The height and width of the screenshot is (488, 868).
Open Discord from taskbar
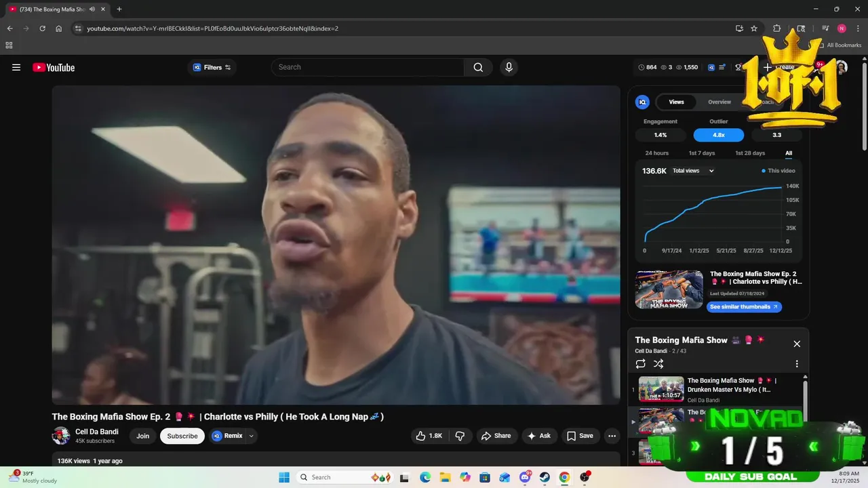coord(525,477)
